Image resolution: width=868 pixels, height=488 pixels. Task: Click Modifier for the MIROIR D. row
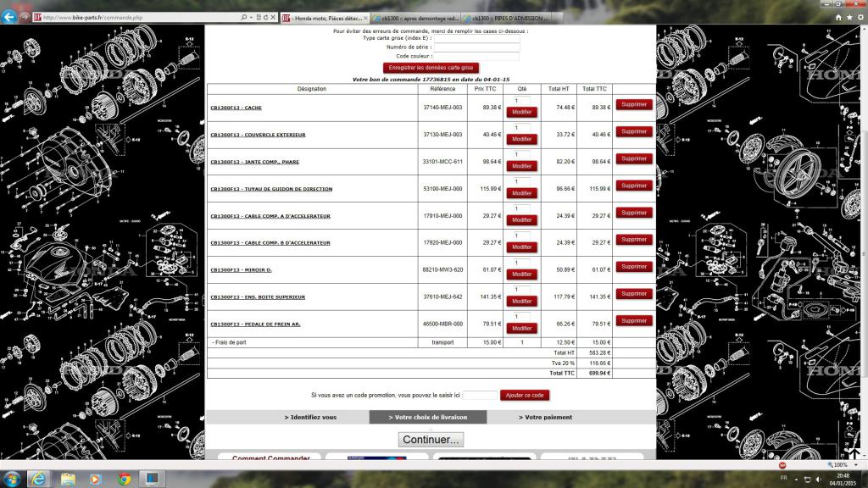coord(521,274)
